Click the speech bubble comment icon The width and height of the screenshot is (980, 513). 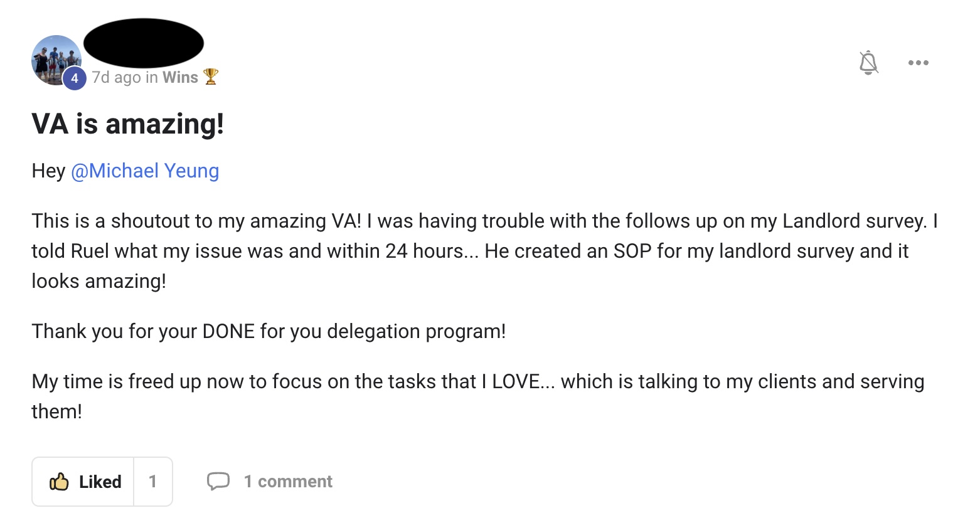tap(218, 481)
